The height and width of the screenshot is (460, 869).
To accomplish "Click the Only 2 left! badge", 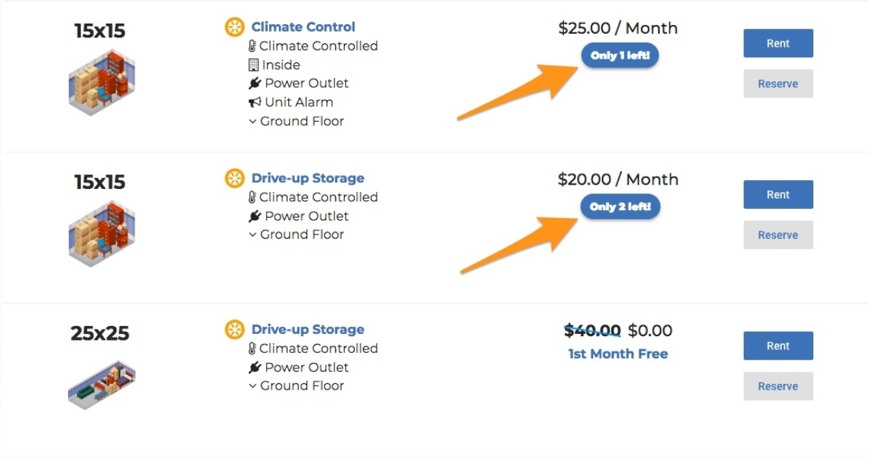I will pos(620,207).
